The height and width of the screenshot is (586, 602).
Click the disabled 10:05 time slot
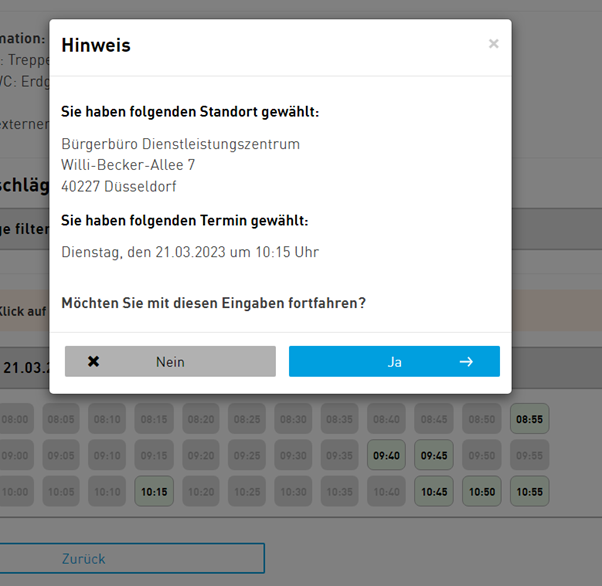61,492
